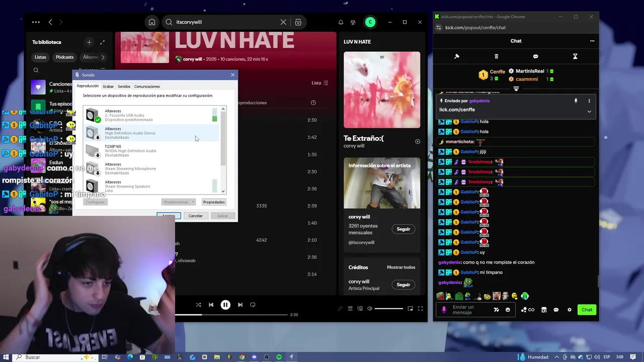Click Mostrar todos credits link
The width and height of the screenshot is (644, 362).
tap(401, 267)
